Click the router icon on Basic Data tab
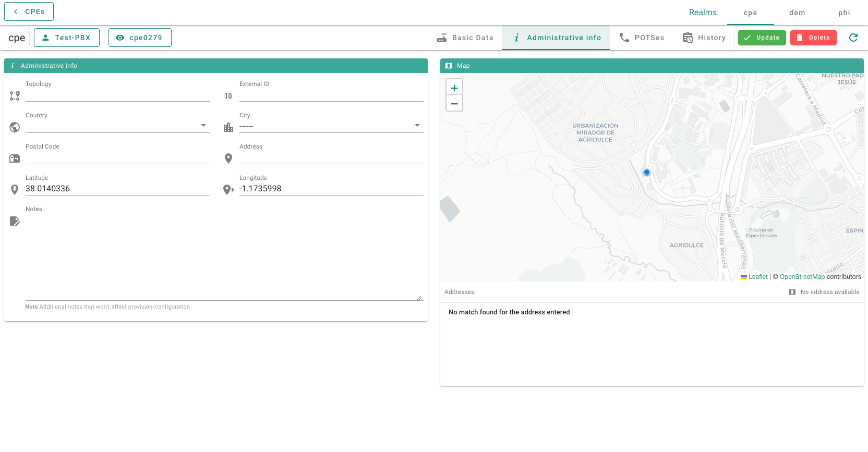Screen dimensions: 868x452 442,38
